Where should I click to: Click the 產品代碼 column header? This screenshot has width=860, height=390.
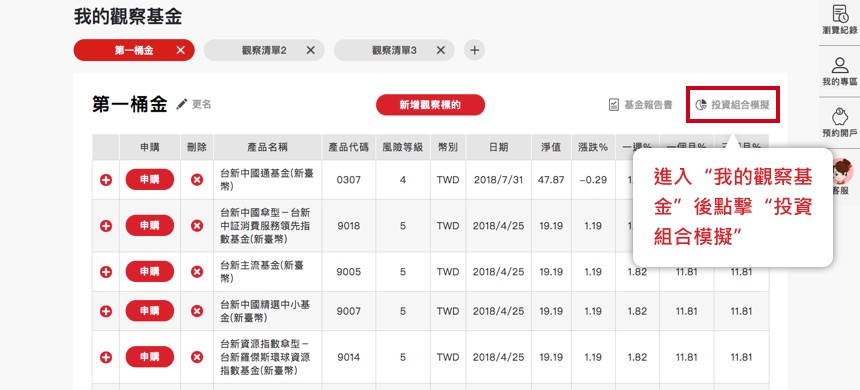[x=348, y=147]
